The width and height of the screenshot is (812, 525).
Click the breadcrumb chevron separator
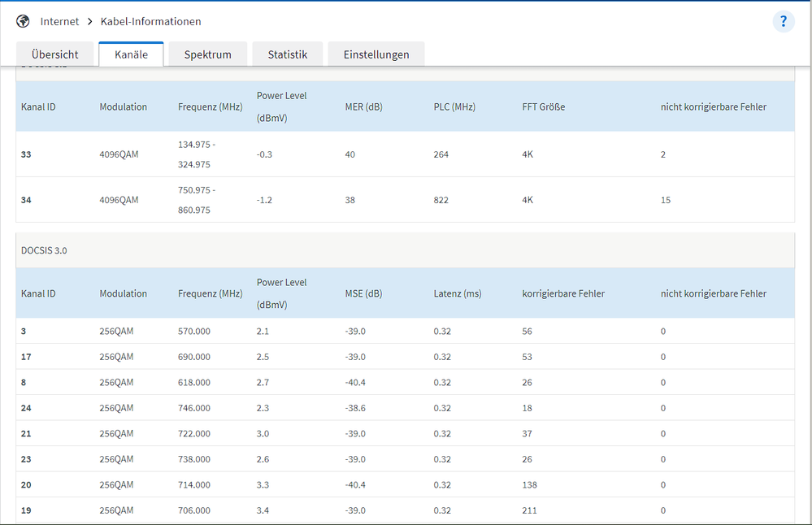tap(90, 21)
